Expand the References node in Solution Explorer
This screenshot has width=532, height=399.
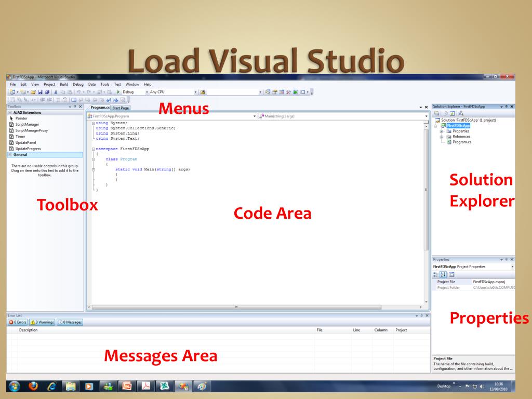(442, 137)
